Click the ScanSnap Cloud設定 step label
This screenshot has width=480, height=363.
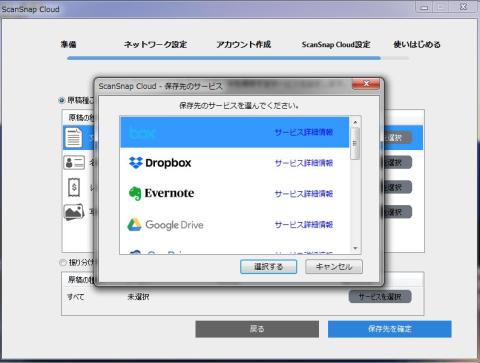(336, 44)
